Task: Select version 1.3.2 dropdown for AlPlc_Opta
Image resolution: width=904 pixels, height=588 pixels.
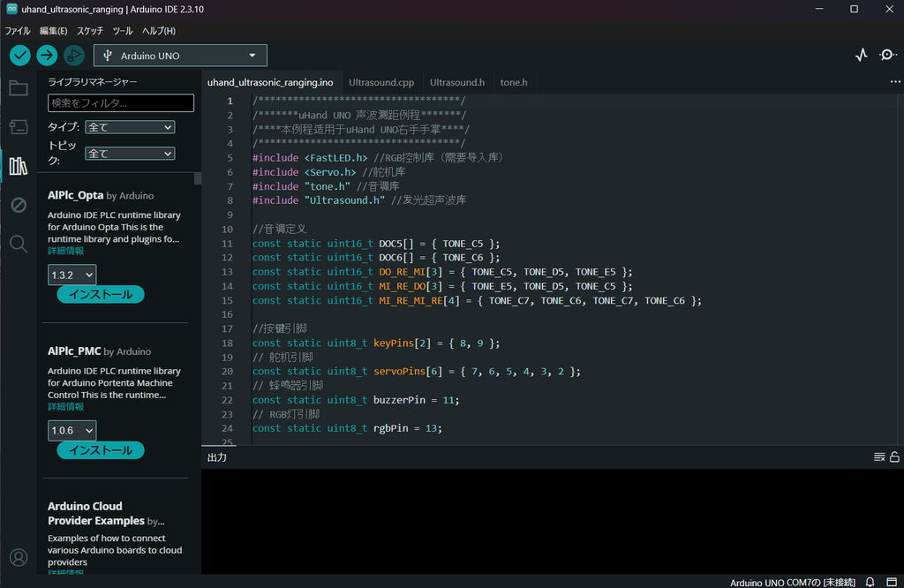Action: pyautogui.click(x=72, y=275)
